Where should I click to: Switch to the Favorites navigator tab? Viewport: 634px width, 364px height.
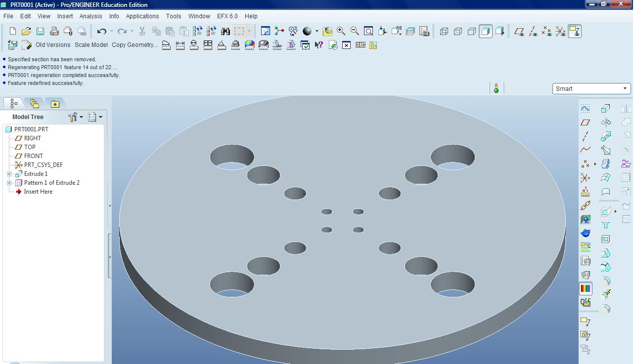pyautogui.click(x=55, y=103)
